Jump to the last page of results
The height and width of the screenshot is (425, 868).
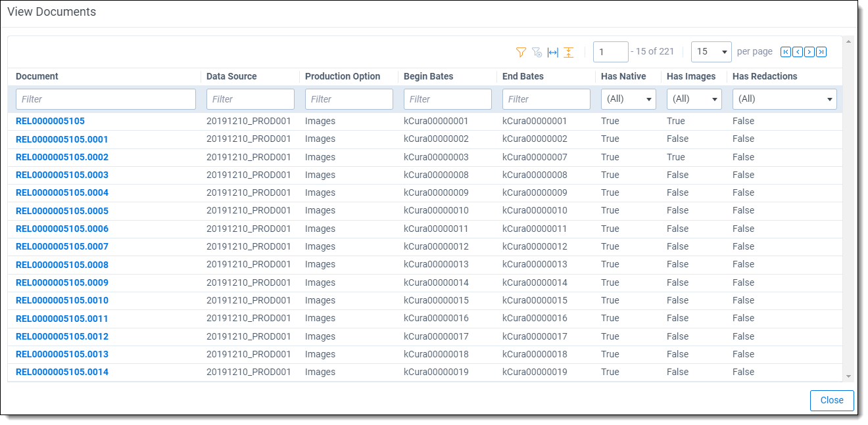(821, 52)
